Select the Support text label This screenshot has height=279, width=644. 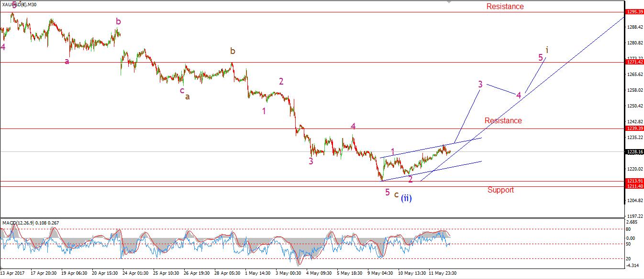pyautogui.click(x=500, y=190)
